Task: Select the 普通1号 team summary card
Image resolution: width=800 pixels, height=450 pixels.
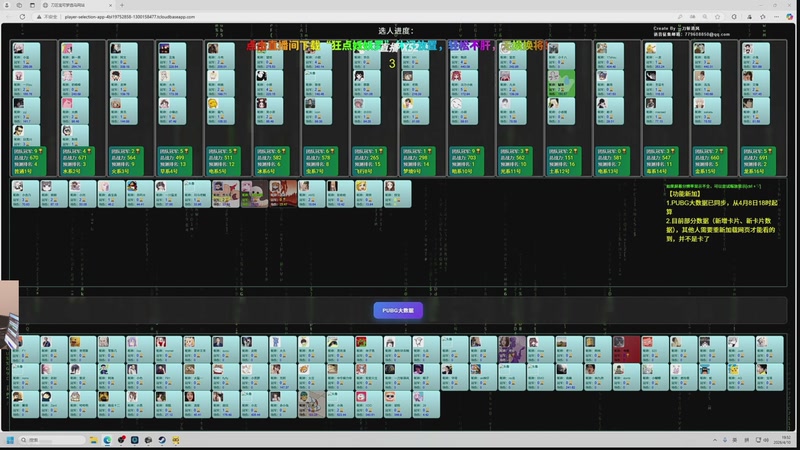Action: click(x=29, y=161)
